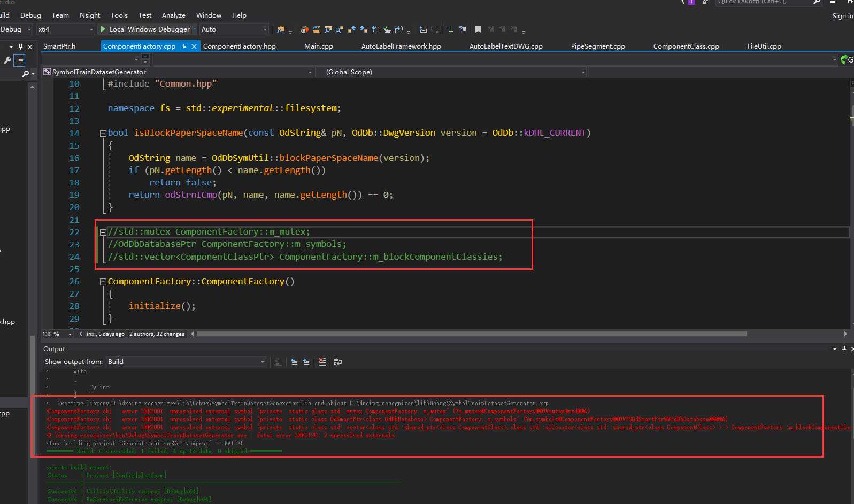Image resolution: width=854 pixels, height=504 pixels.
Task: Open the Debug menu
Action: 30,15
